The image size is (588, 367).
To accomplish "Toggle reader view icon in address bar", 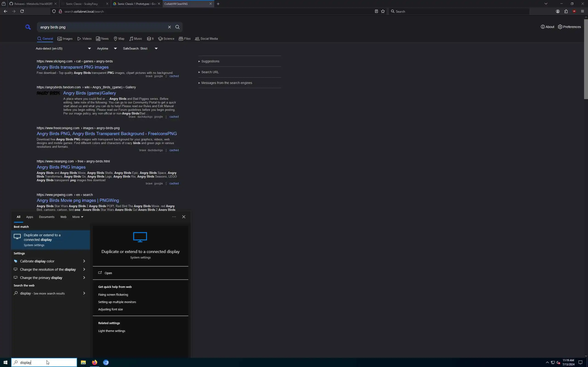I will click(376, 11).
